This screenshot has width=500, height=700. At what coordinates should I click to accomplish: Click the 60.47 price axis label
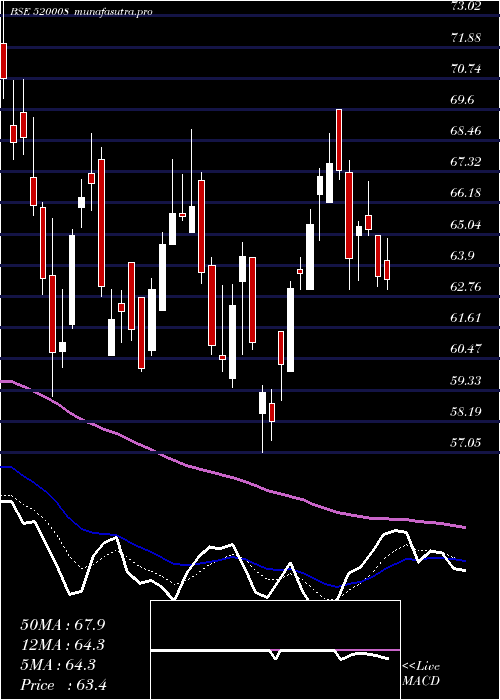[x=466, y=349]
